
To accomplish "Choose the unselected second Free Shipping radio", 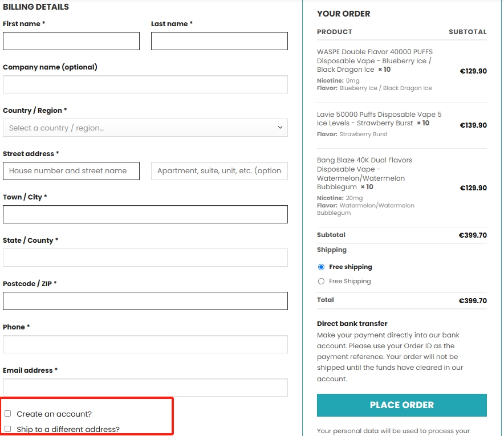I will [x=322, y=281].
